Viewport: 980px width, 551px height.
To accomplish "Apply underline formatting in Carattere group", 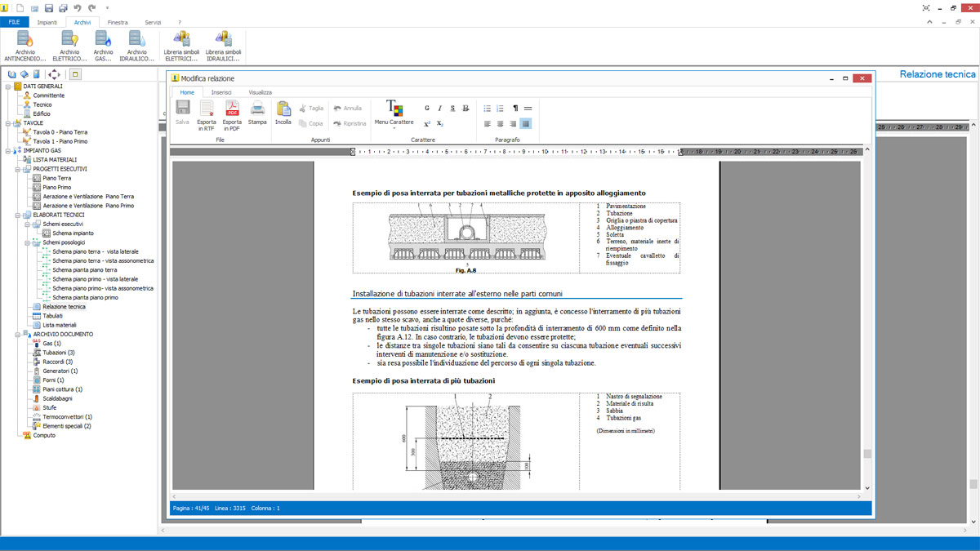I will (453, 108).
